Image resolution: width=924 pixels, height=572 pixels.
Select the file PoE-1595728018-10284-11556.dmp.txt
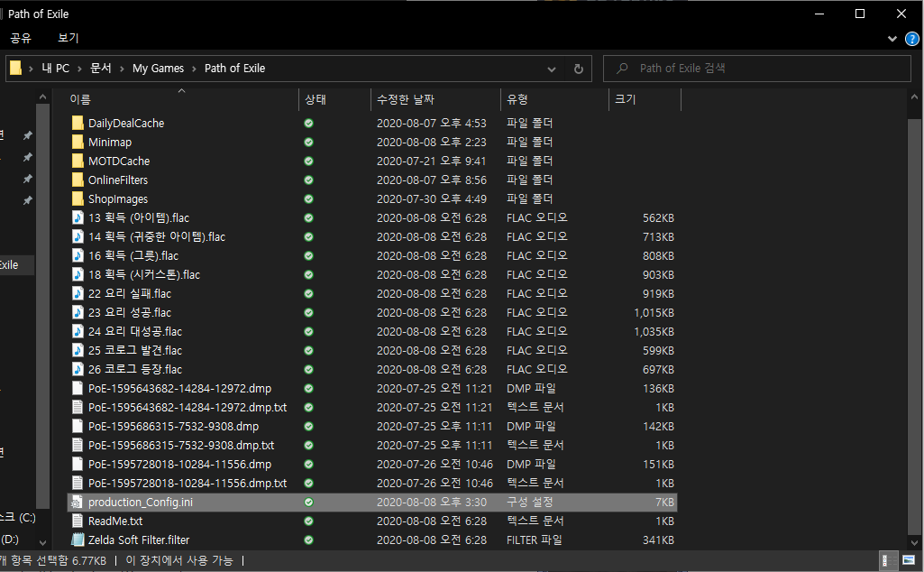[188, 483]
